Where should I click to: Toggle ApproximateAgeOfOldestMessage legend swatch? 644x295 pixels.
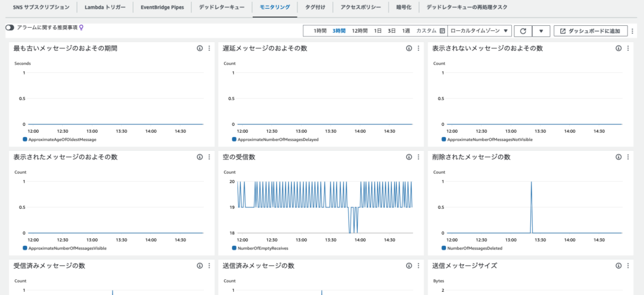(25, 140)
